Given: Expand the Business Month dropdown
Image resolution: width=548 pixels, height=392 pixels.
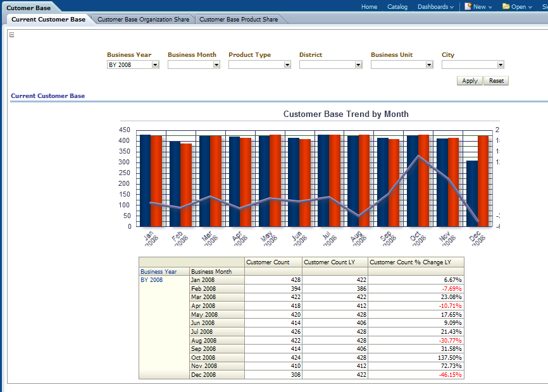Looking at the screenshot, I should pyautogui.click(x=216, y=64).
